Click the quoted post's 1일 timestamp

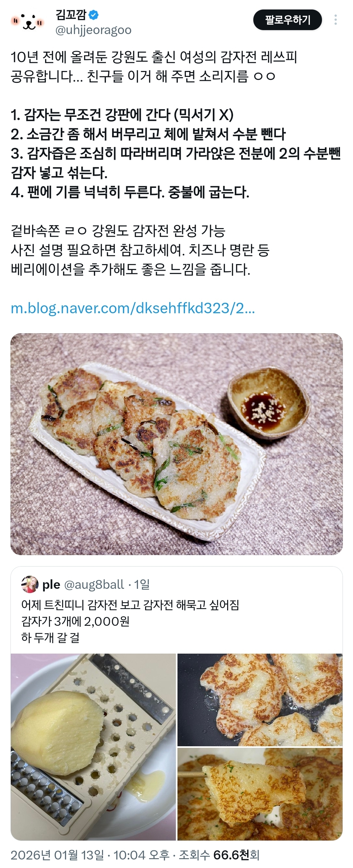[x=142, y=584]
